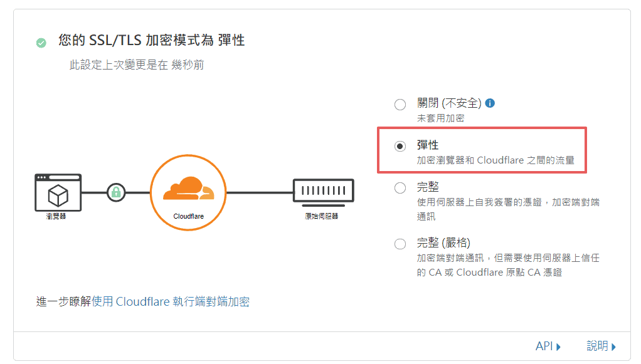
Task: Click the heading 您的 SSL/TLS 加密模式為 彈性
Action: tap(151, 40)
